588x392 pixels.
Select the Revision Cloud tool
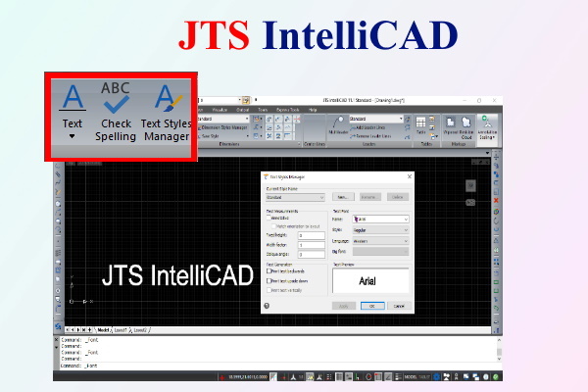coord(466,127)
